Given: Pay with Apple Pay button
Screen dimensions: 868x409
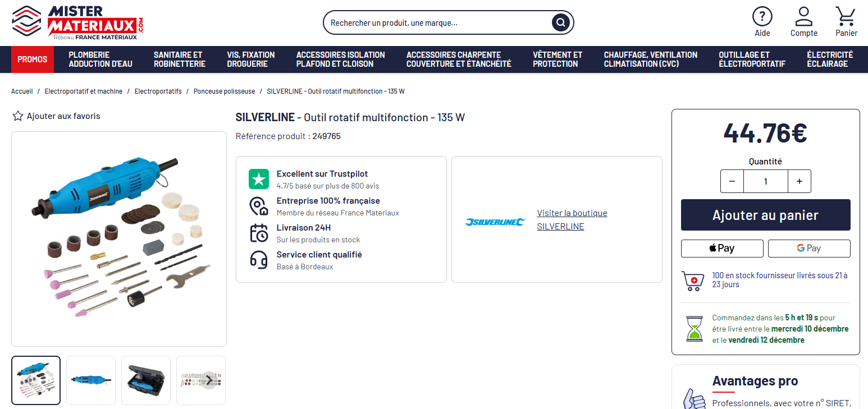Looking at the screenshot, I should [x=721, y=248].
